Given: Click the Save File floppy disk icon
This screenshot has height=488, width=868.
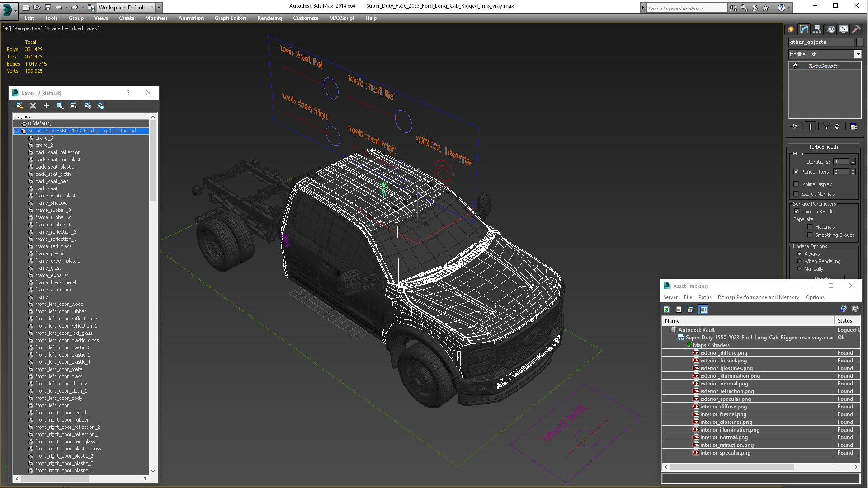Looking at the screenshot, I should pos(47,7).
